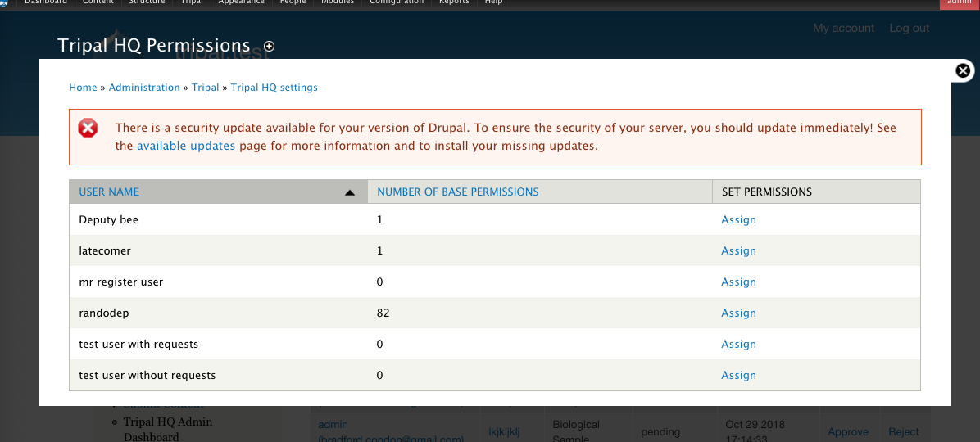This screenshot has height=442, width=980.
Task: Toggle sort arrow in User Name column
Action: [350, 192]
